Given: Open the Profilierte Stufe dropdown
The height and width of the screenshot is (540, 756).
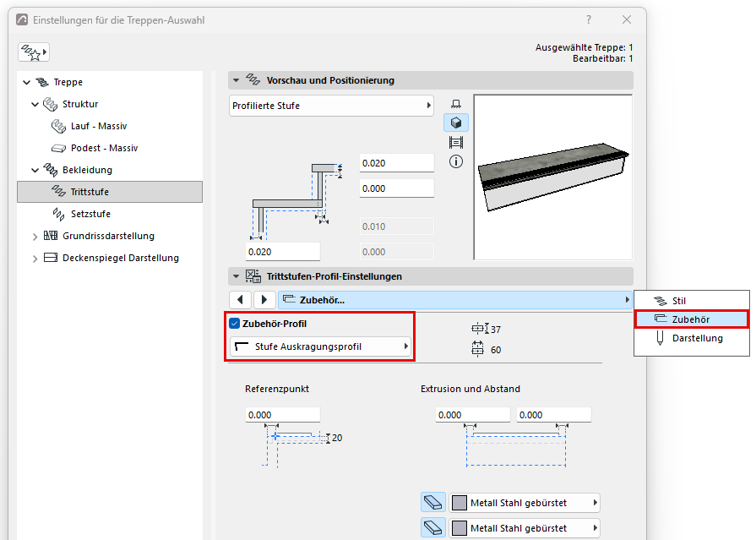Looking at the screenshot, I should pos(331,106).
